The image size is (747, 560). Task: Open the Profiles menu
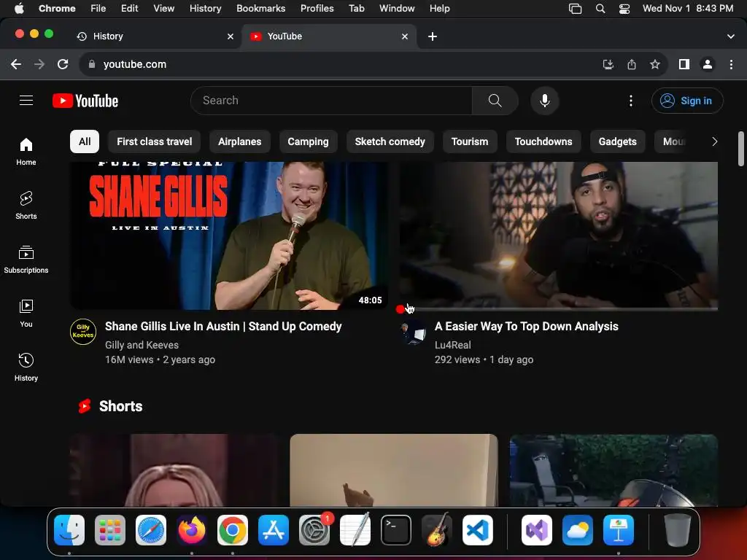pyautogui.click(x=317, y=9)
